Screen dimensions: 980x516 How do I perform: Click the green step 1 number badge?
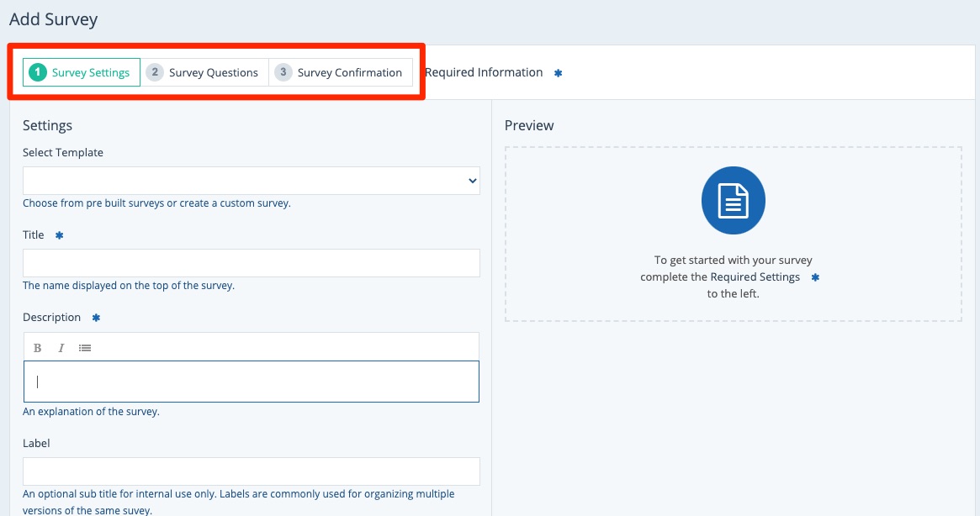click(37, 72)
